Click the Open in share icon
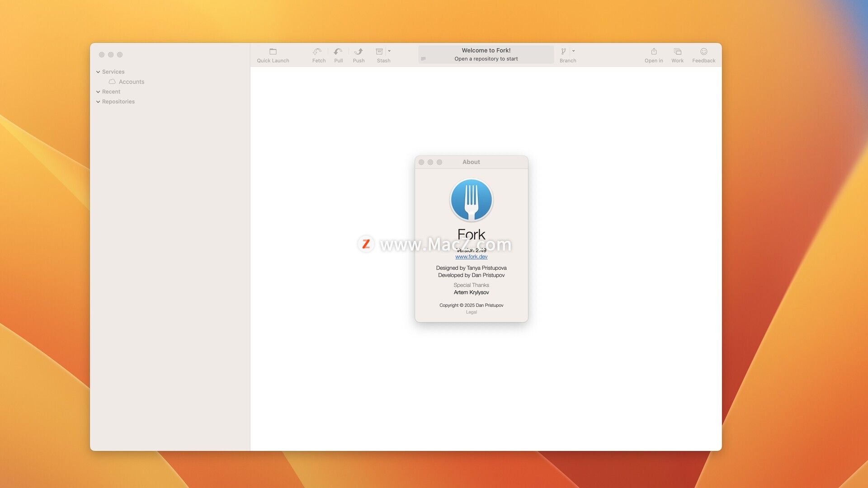Screen dimensions: 868x488 click(x=654, y=52)
